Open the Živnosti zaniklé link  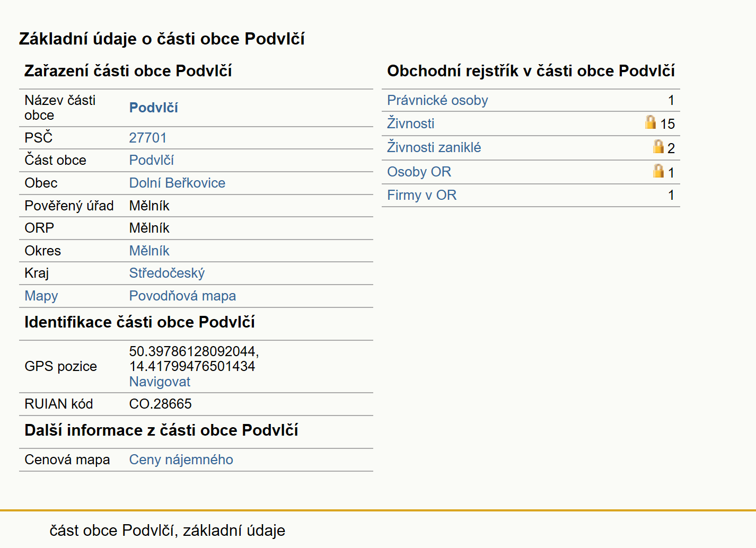(x=434, y=147)
